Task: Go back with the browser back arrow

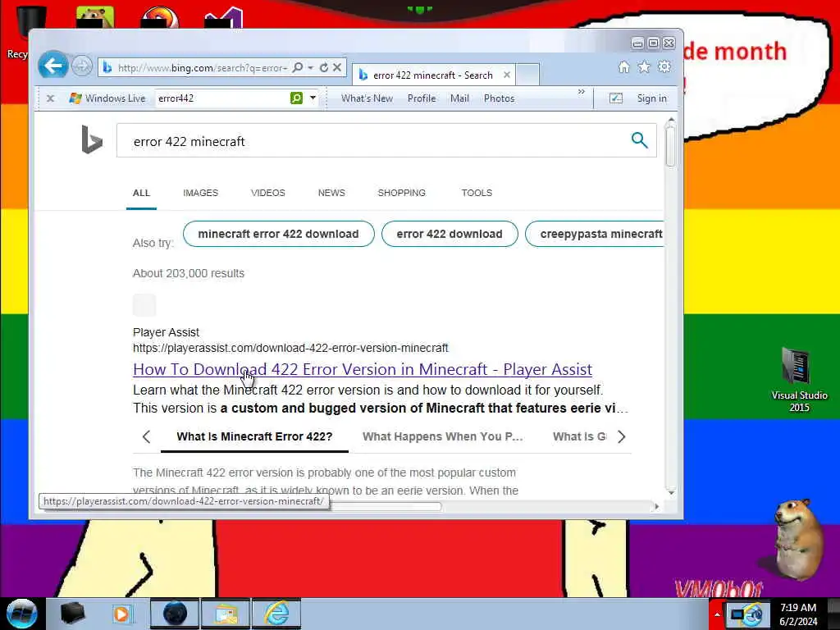Action: pos(53,66)
